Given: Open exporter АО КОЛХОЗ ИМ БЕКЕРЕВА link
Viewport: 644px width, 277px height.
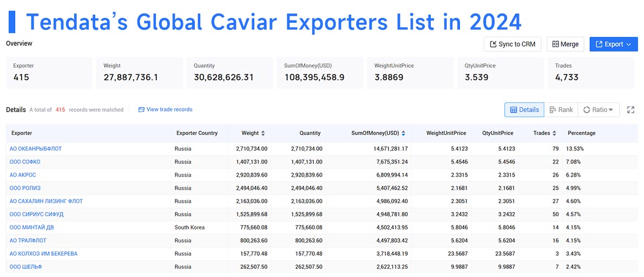Looking at the screenshot, I should (43, 254).
